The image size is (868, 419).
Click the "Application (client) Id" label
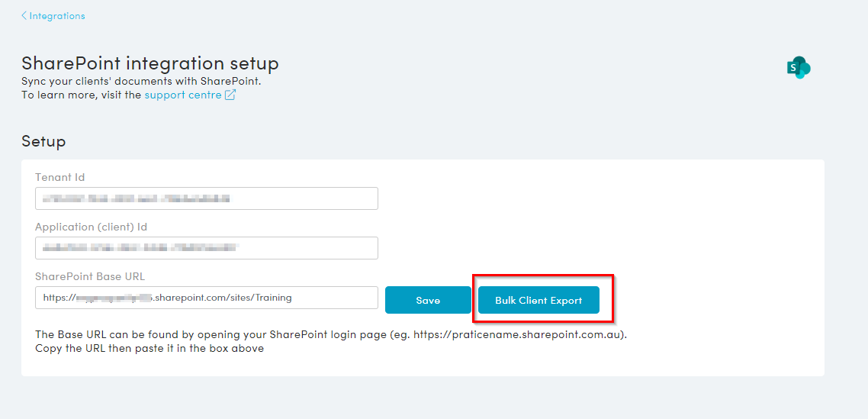pos(92,227)
